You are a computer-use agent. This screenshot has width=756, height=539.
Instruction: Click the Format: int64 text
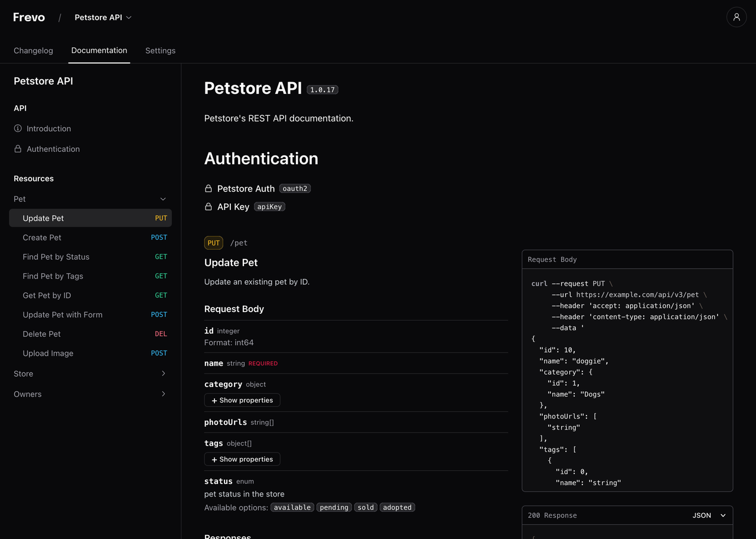[229, 343]
